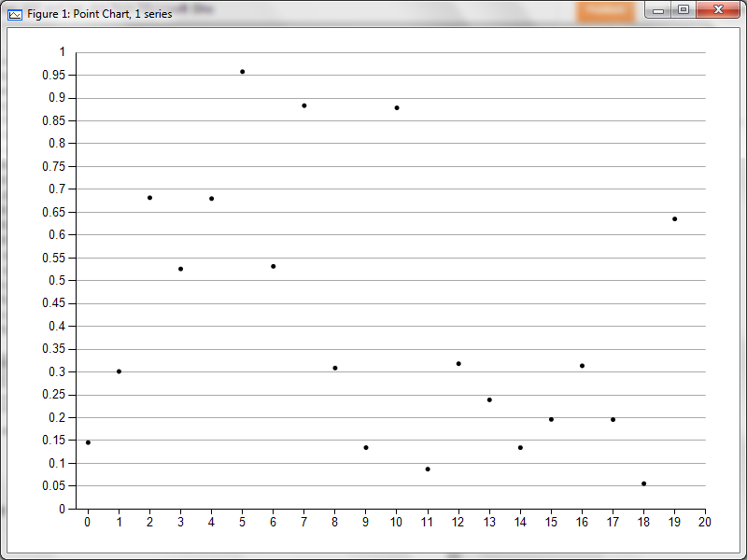This screenshot has height=560, width=747.
Task: Click the x-axis label '20'
Action: [x=705, y=522]
